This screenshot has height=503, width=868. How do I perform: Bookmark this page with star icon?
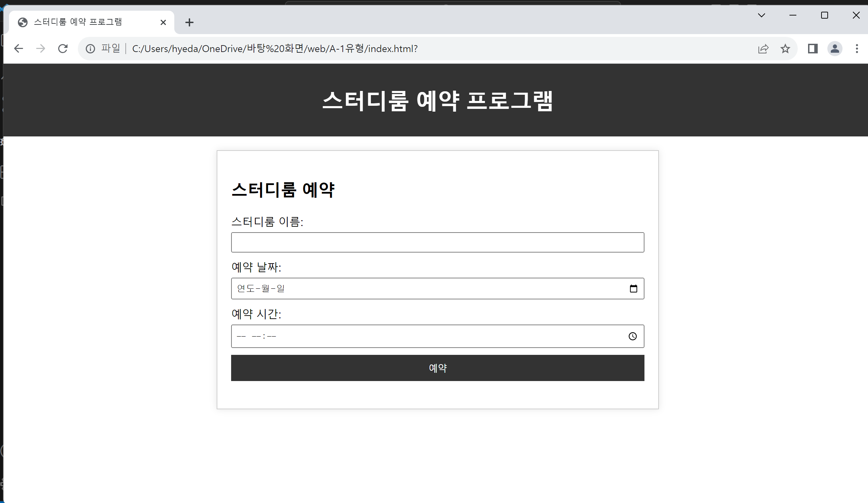(x=785, y=49)
